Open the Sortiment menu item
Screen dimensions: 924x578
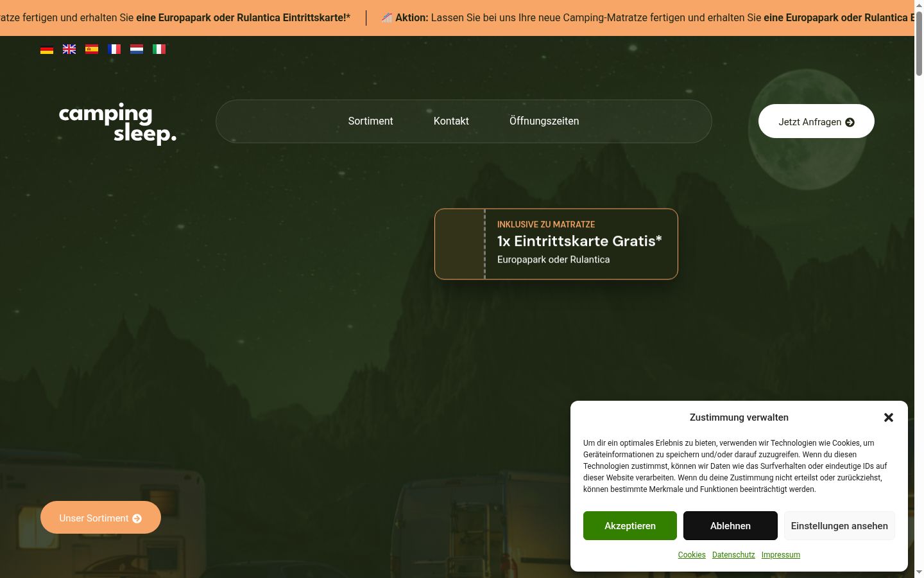click(370, 121)
